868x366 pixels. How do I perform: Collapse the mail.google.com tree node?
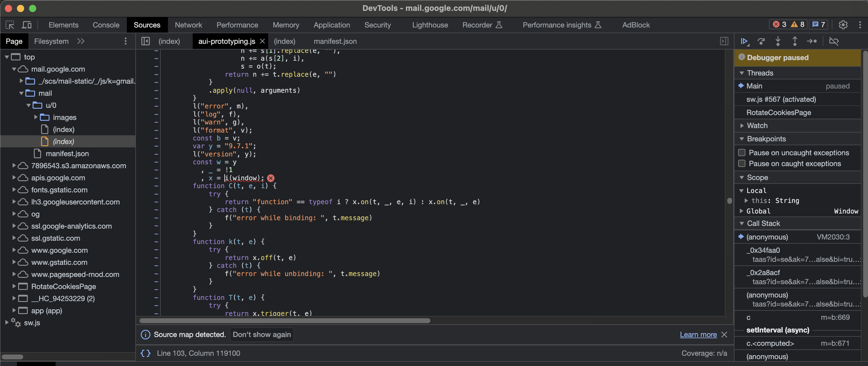click(x=14, y=69)
